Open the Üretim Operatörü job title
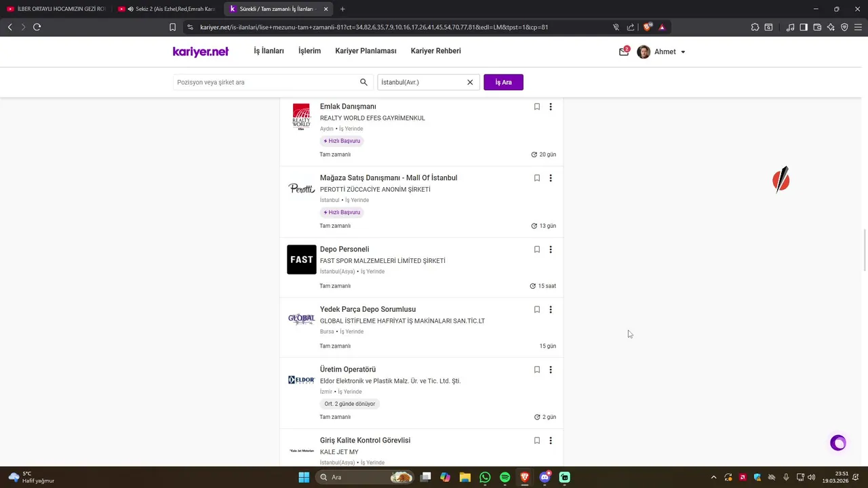The width and height of the screenshot is (868, 488). click(348, 369)
